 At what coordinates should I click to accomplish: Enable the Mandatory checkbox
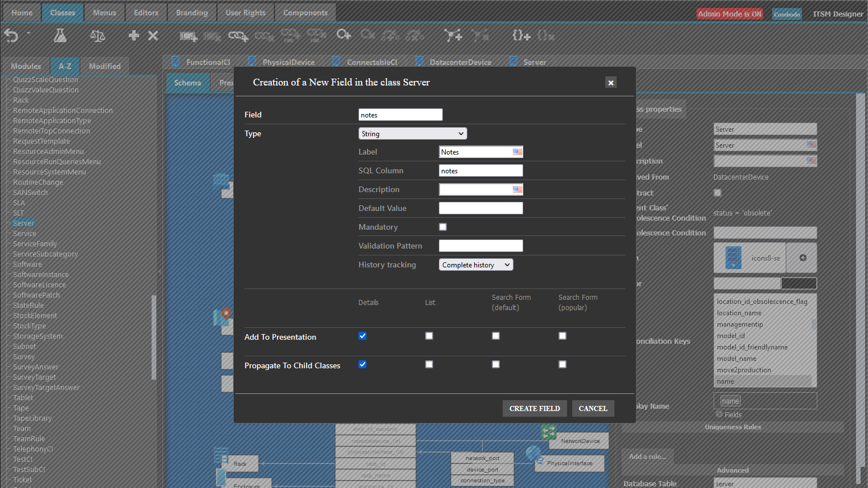pos(443,227)
